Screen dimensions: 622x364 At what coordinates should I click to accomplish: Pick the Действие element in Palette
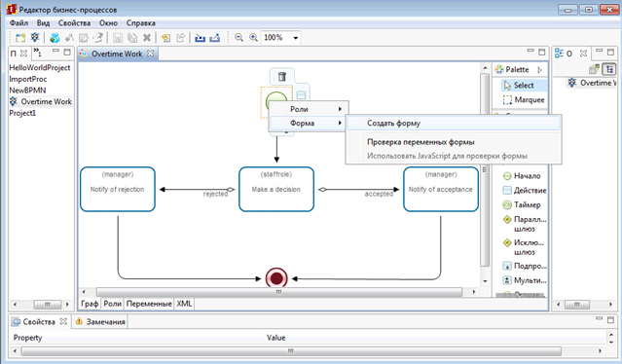(525, 191)
